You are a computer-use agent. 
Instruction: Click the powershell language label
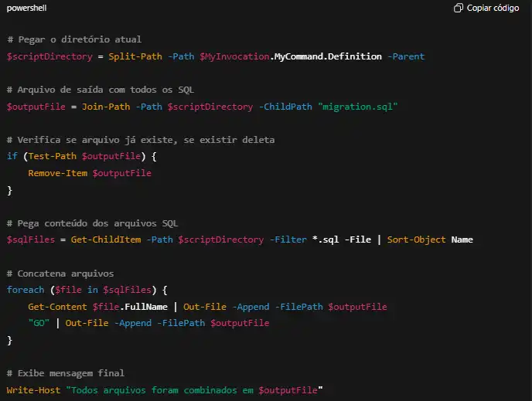pyautogui.click(x=26, y=8)
